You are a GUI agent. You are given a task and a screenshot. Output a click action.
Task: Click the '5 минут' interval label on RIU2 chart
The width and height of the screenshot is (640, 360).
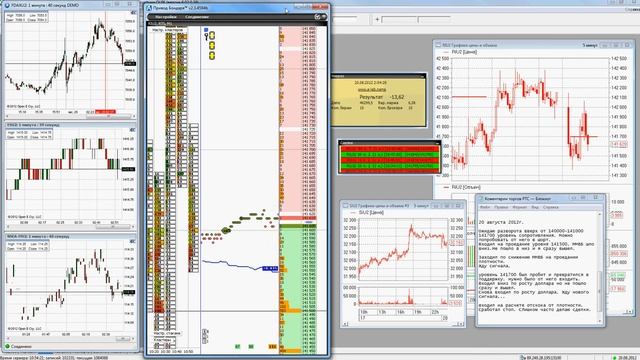tap(590, 45)
